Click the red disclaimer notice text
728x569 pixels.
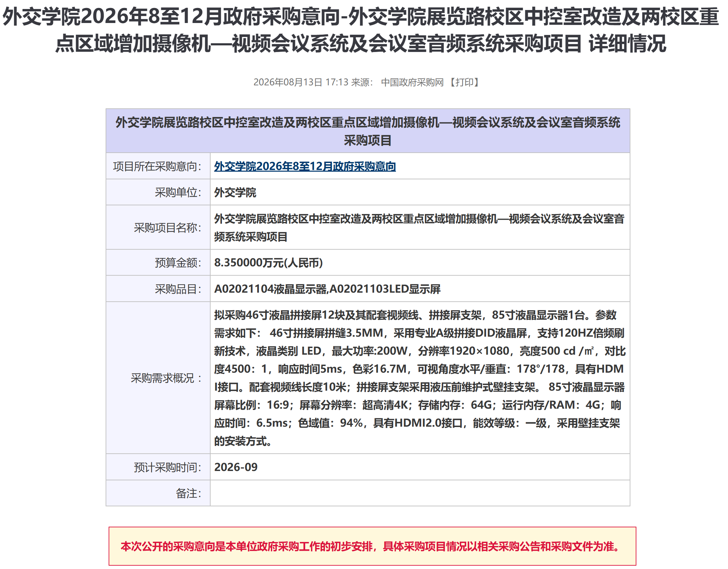[x=371, y=547]
